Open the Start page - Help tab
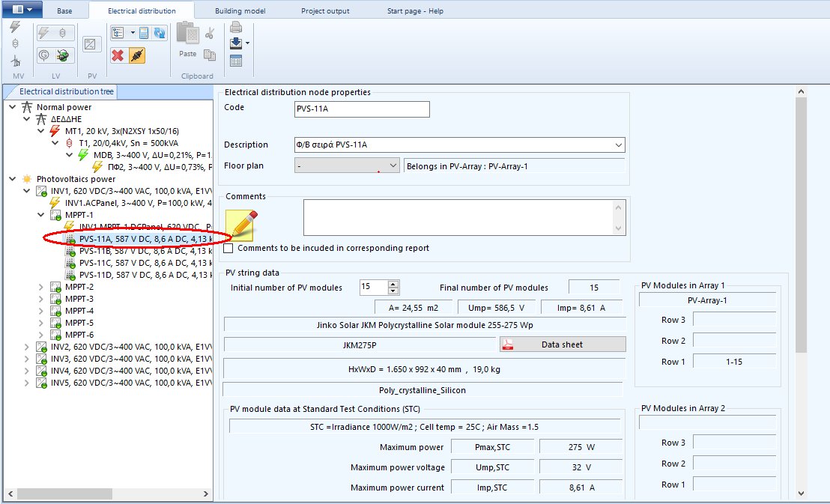 (x=416, y=11)
